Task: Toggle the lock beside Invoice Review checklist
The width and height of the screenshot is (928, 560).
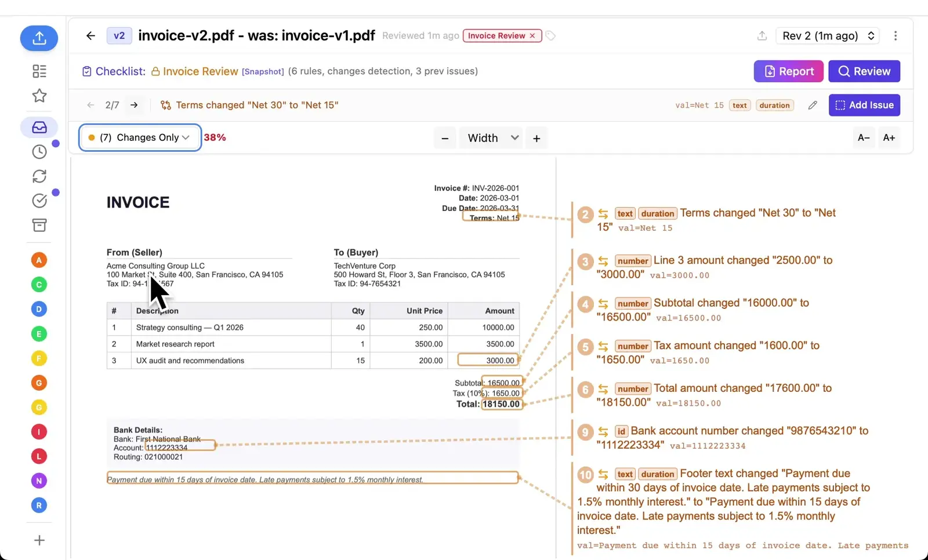Action: tap(155, 71)
